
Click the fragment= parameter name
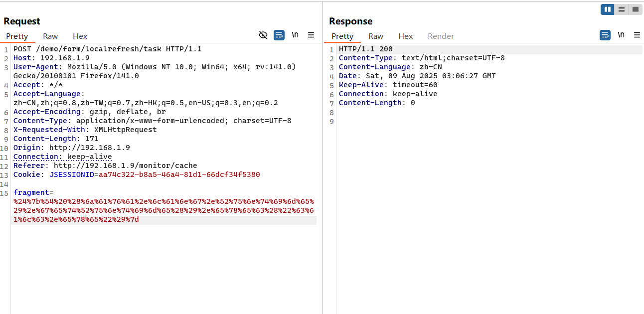pyautogui.click(x=33, y=192)
